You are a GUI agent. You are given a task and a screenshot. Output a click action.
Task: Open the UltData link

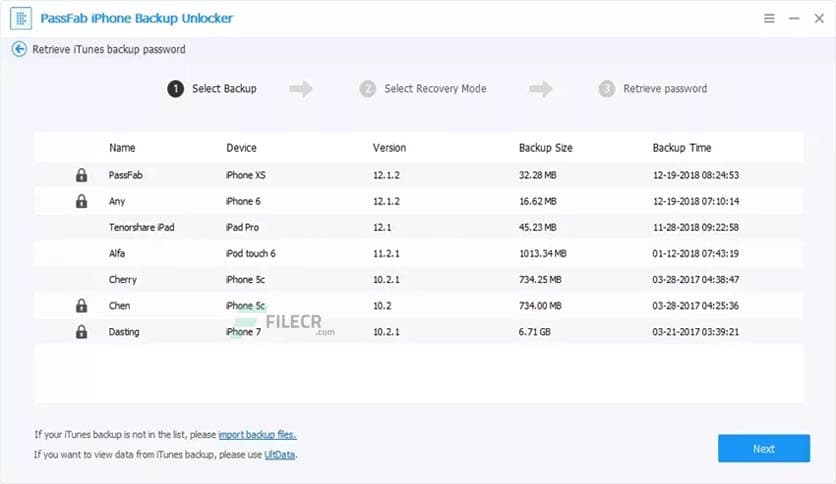(279, 455)
